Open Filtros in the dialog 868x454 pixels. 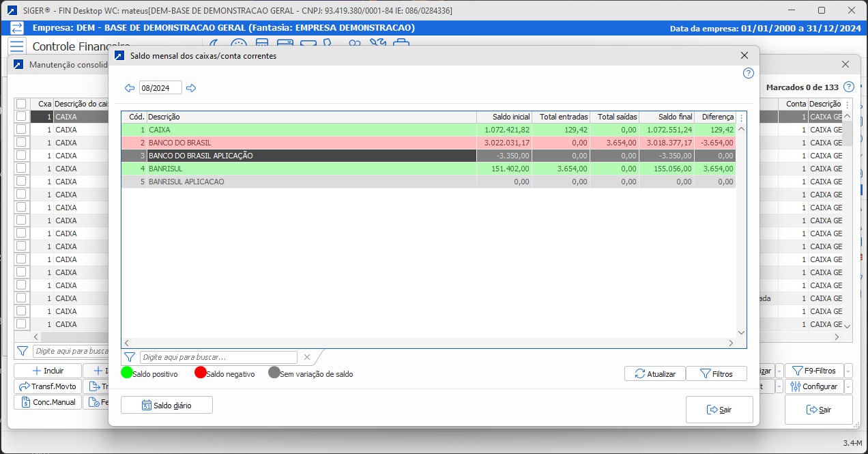coord(717,374)
